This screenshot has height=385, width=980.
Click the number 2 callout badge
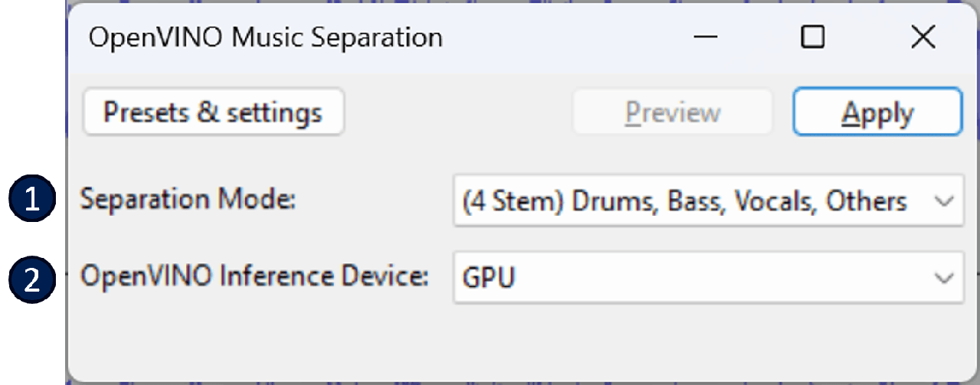(32, 279)
